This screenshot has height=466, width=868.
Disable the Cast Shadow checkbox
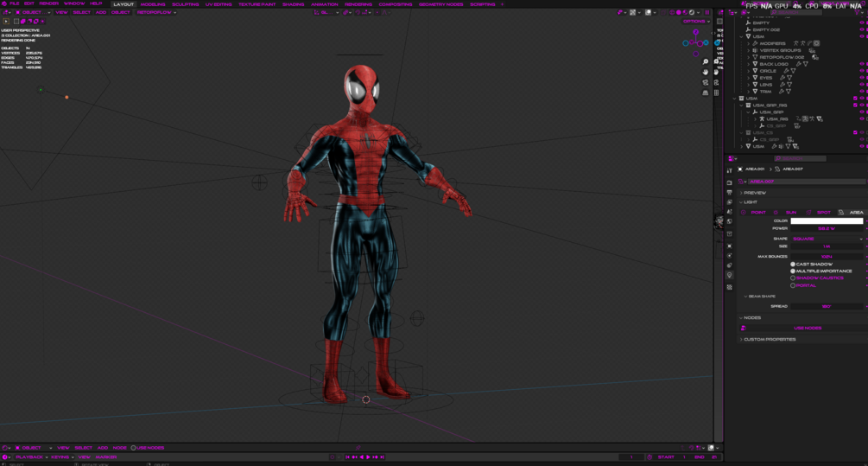(x=793, y=265)
